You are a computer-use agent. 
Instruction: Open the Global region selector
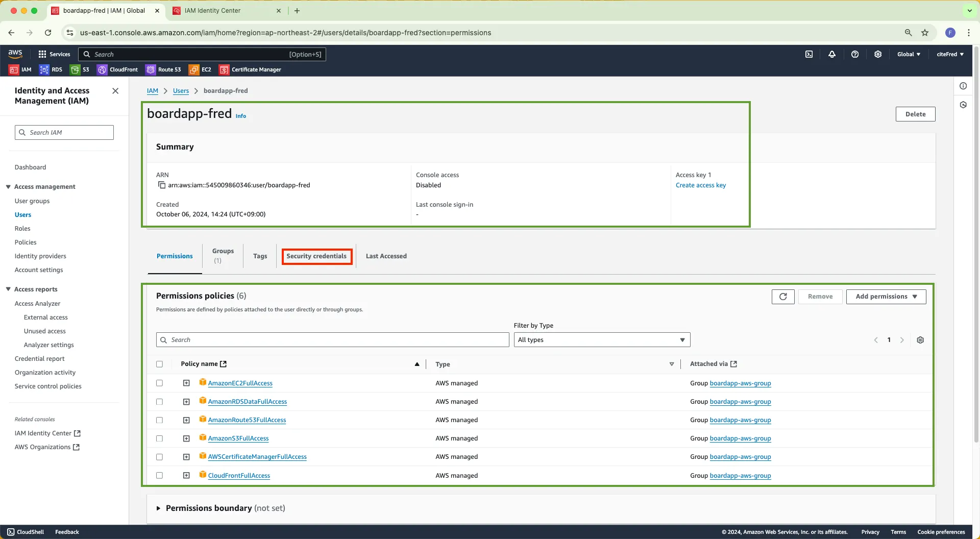click(x=909, y=54)
